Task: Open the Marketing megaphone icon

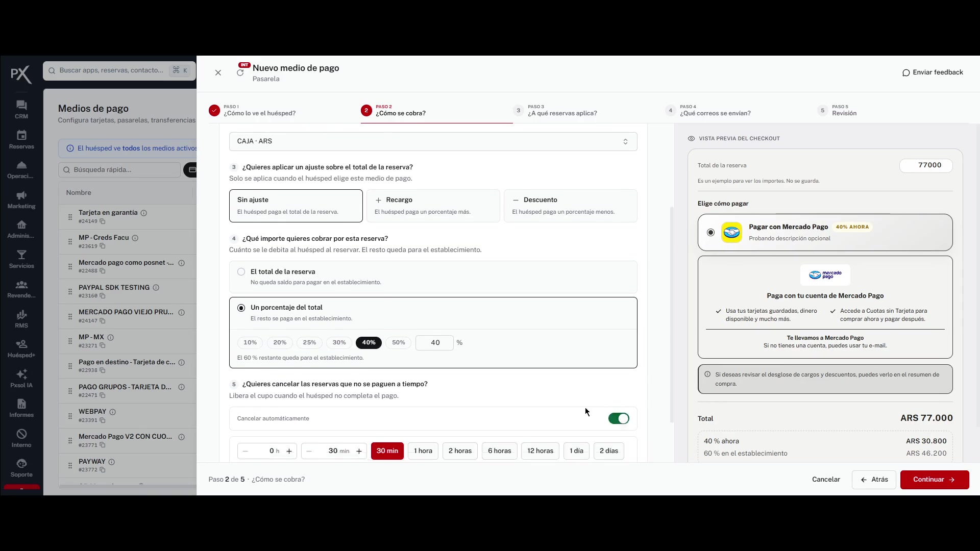Action: click(21, 195)
